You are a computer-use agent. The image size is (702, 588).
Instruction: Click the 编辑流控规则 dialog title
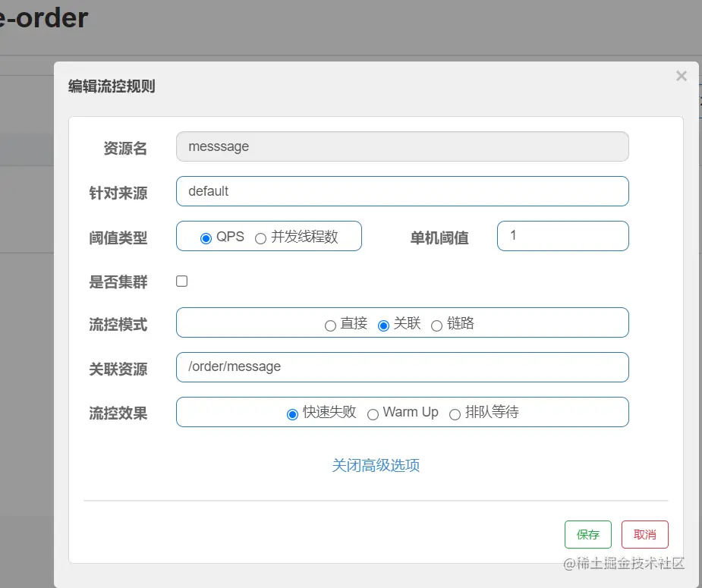[112, 86]
